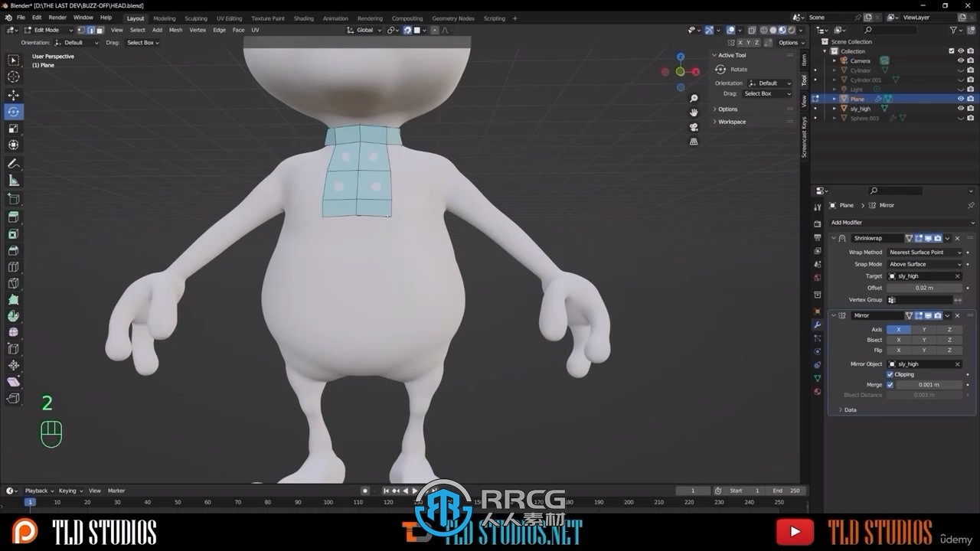The width and height of the screenshot is (980, 551).
Task: Hide the sly_high object in outliner
Action: 961,109
